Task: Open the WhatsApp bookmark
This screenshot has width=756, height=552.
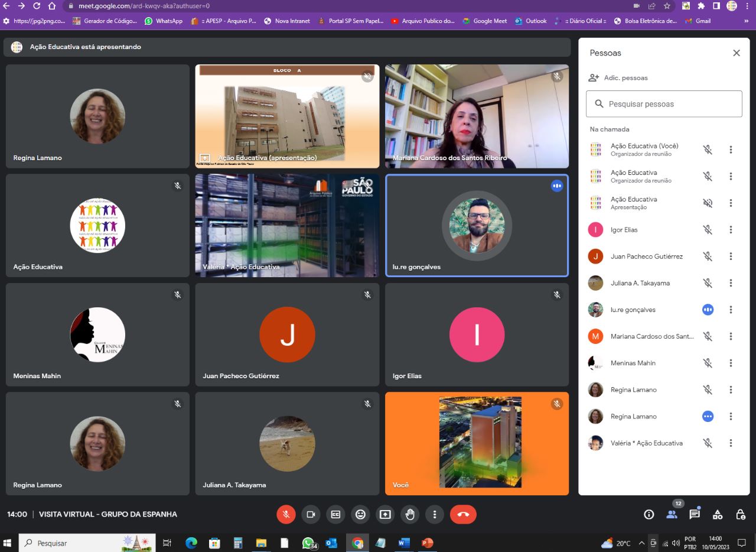Action: [164, 21]
